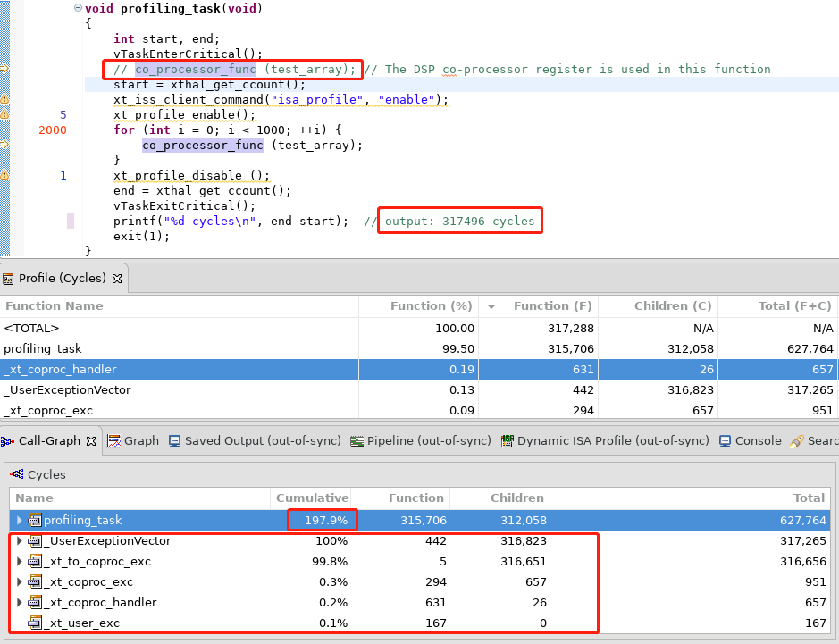Close the Call-Graph tab
839x644 pixels.
click(x=89, y=441)
